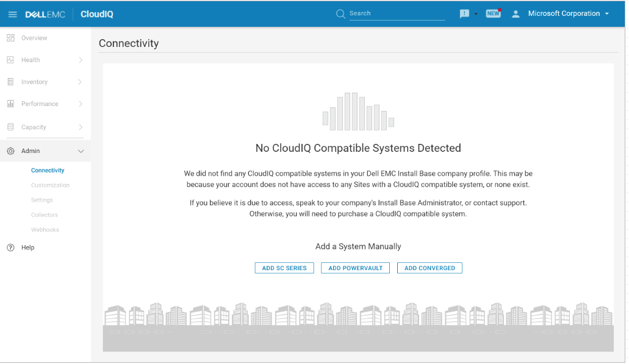Expand the Inventory section

34,82
